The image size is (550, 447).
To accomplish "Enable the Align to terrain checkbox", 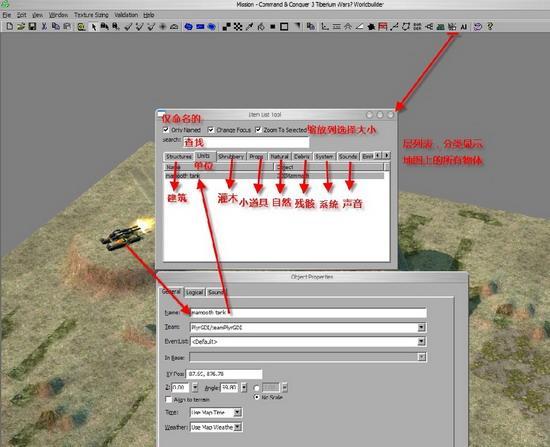I will 168,399.
